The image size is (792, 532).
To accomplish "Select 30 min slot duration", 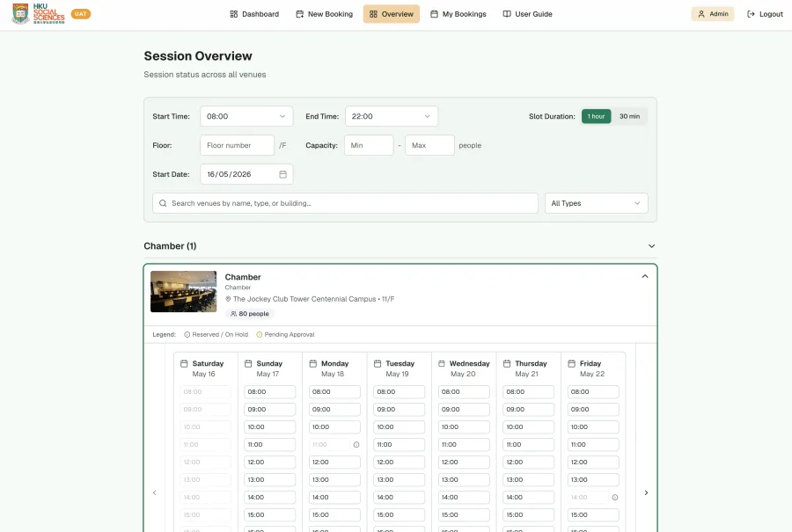I will tap(629, 116).
